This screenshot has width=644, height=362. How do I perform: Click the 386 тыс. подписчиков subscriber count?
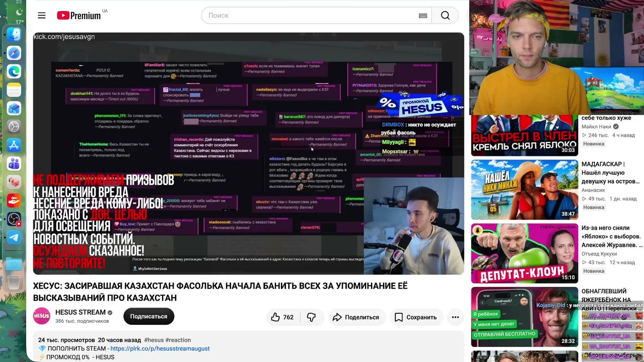coord(82,321)
